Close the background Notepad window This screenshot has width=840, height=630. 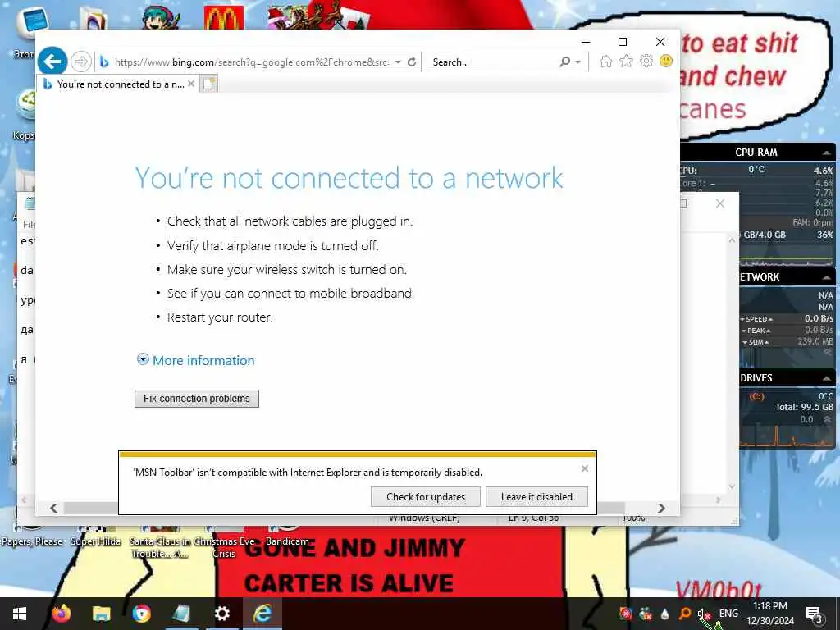[720, 203]
